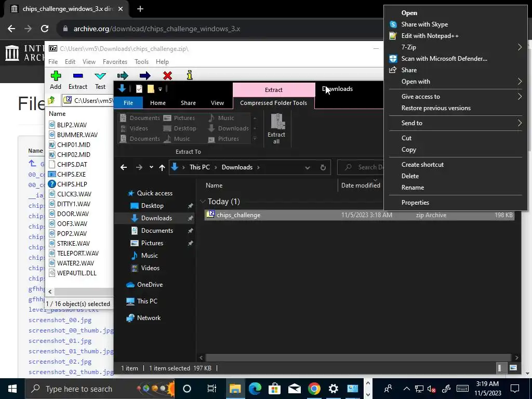Viewport: 532px width, 399px height.
Task: Open the Quick Access Toolbar customize dropdown
Action: [160, 89]
